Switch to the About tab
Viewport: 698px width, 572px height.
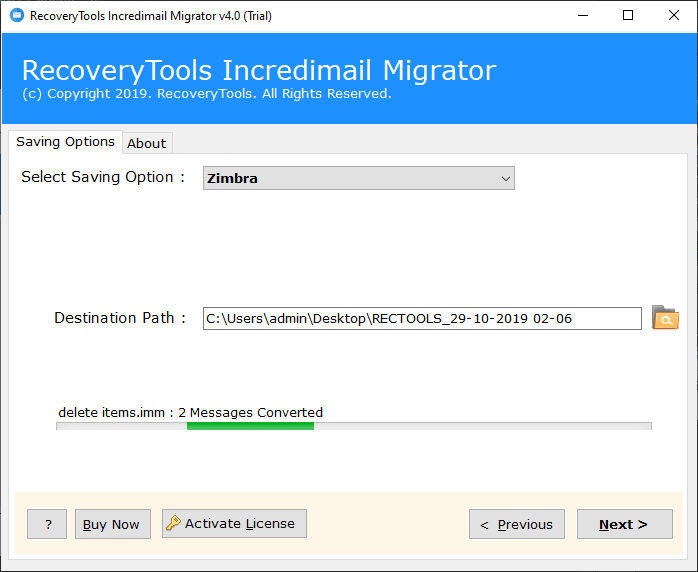[x=147, y=143]
